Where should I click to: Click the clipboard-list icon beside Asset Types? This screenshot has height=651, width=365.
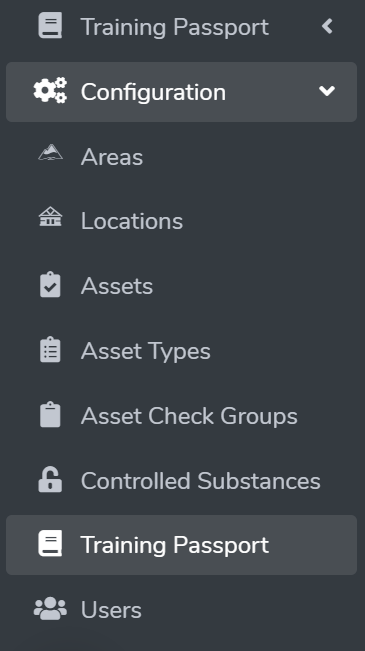point(50,350)
